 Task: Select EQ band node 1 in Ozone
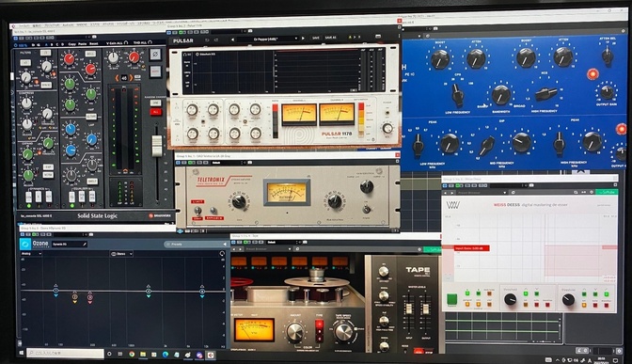pyautogui.click(x=55, y=291)
